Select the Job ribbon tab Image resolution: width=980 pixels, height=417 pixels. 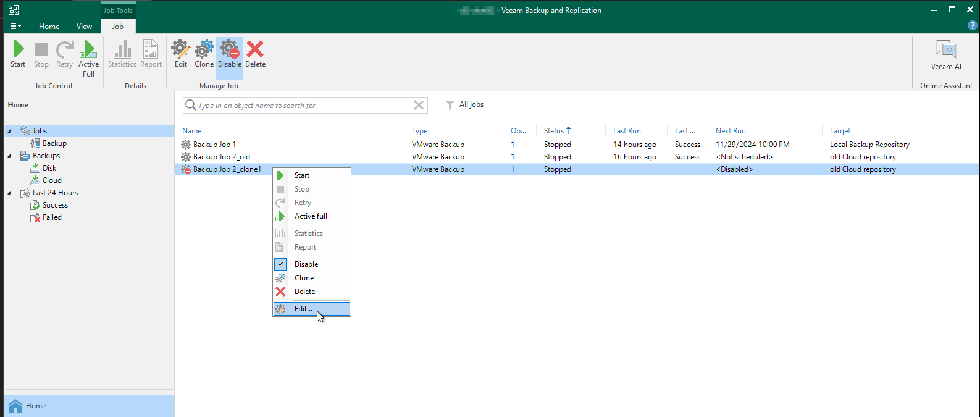tap(118, 27)
